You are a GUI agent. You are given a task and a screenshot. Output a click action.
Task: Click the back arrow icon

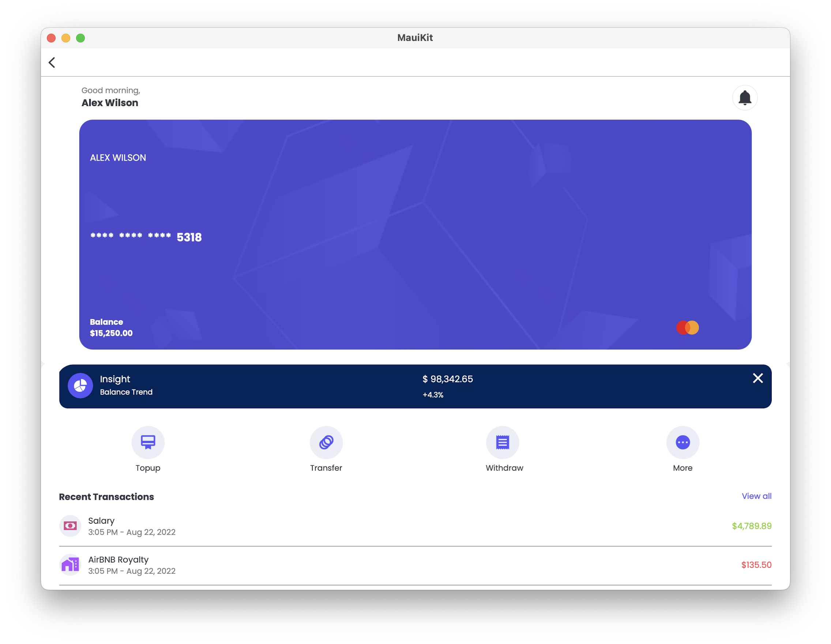click(52, 63)
